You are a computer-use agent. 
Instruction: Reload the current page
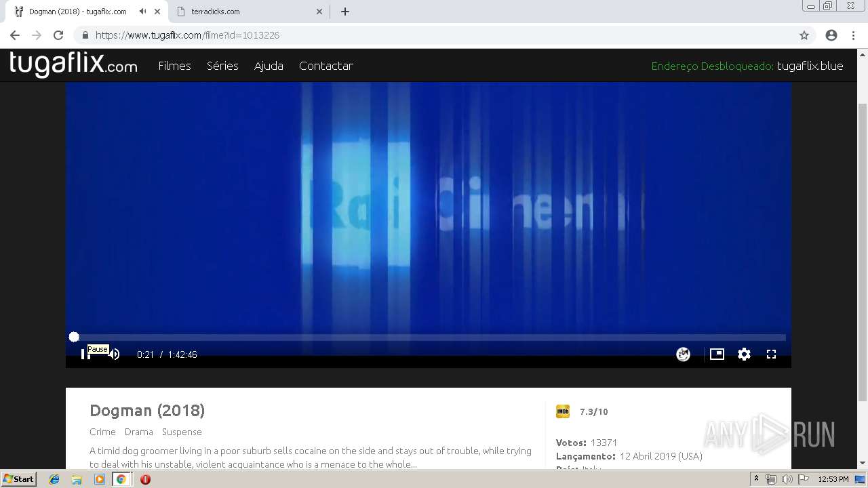coord(58,35)
